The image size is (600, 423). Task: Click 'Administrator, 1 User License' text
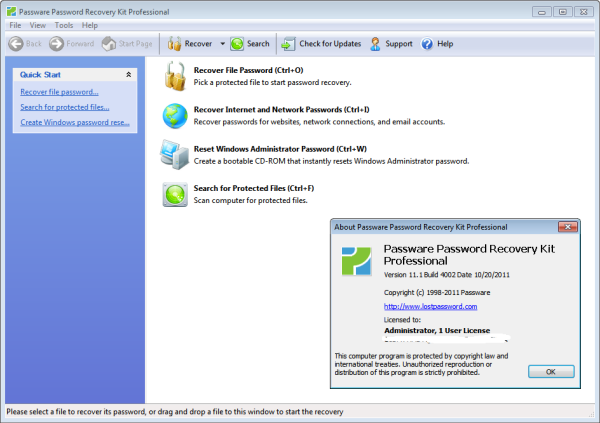tap(437, 330)
